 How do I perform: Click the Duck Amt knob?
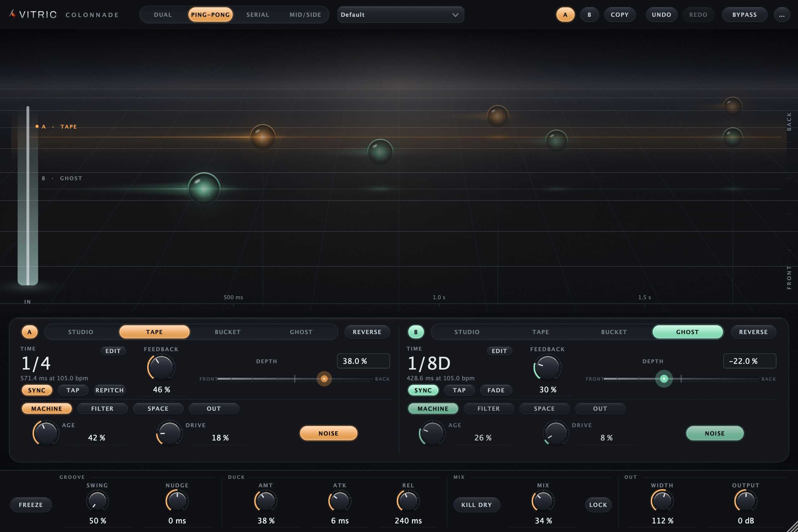[266, 501]
